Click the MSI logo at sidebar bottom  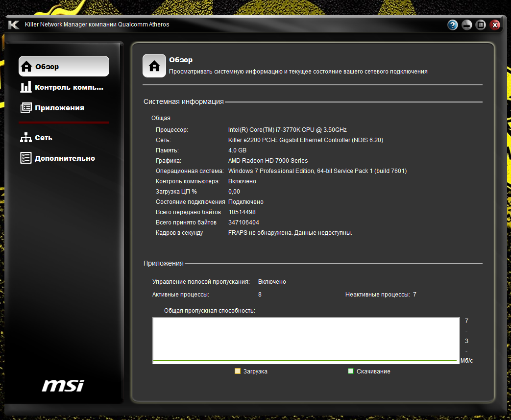pyautogui.click(x=63, y=385)
